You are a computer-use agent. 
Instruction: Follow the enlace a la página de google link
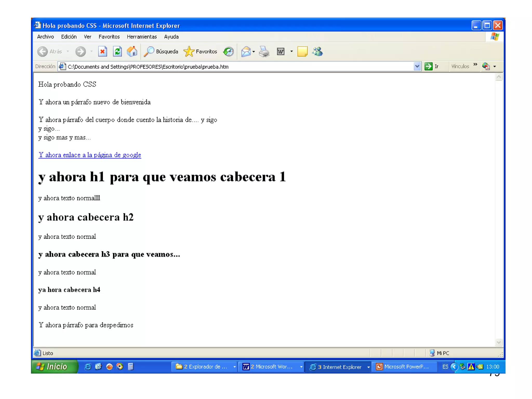[x=90, y=155]
